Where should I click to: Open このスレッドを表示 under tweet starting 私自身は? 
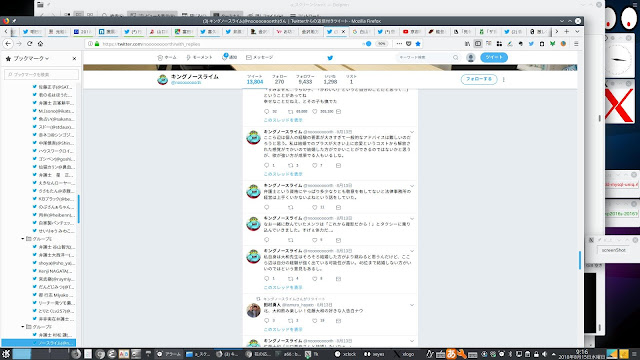pyautogui.click(x=283, y=287)
